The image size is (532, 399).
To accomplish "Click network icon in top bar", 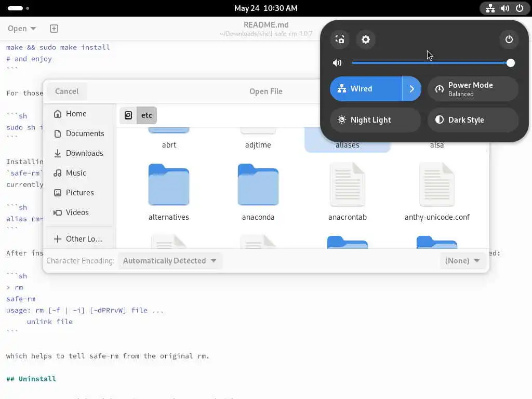I will coord(490,8).
